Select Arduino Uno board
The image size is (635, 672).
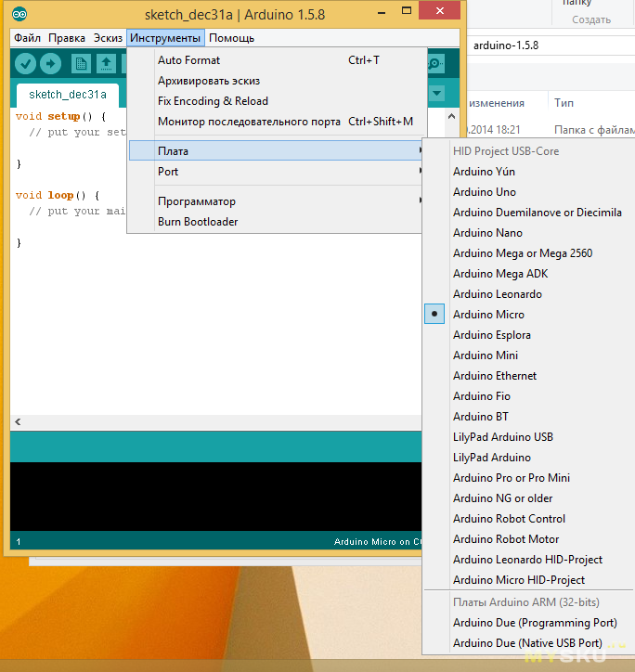(x=528, y=192)
